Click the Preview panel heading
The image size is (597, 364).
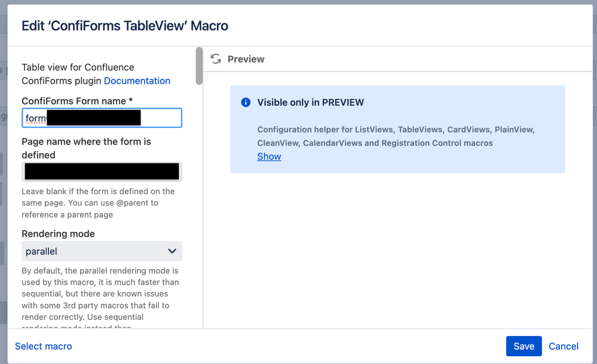[x=246, y=59]
